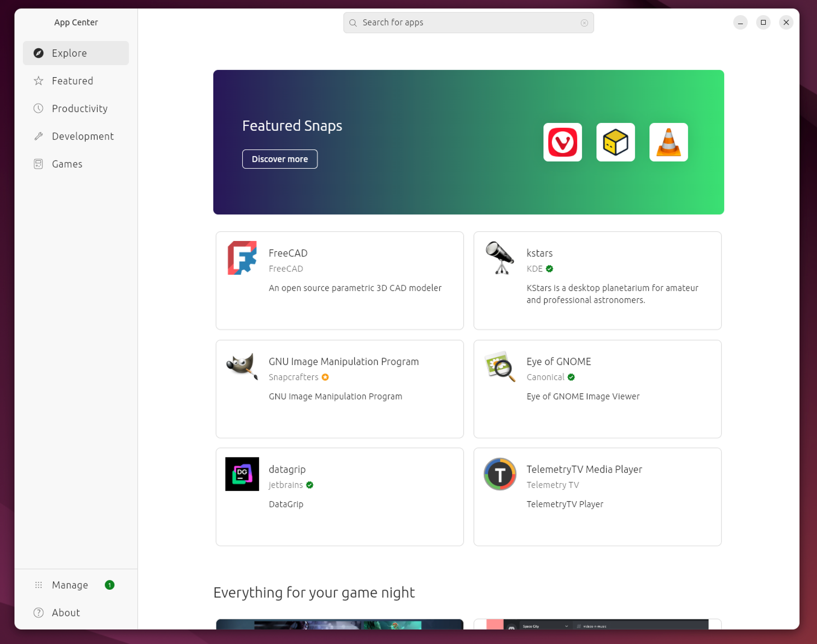Click the yellow cube snap icon
The image size is (817, 644).
coord(615,142)
